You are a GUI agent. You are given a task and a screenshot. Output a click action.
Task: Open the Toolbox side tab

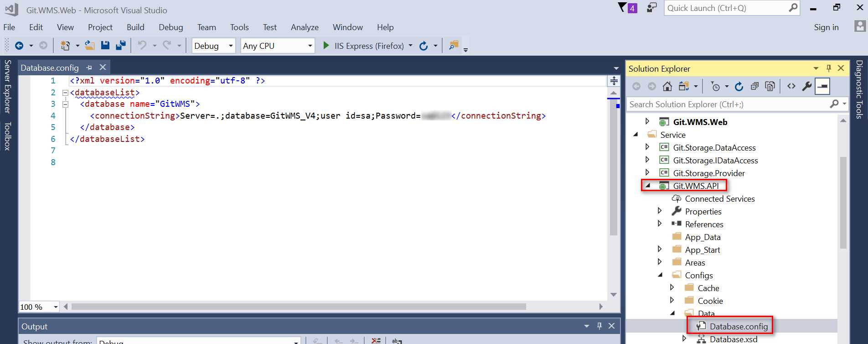click(7, 136)
